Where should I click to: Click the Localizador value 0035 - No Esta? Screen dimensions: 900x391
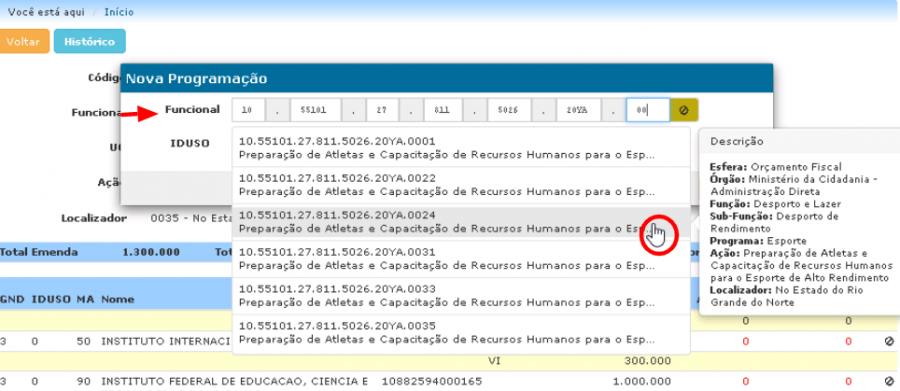(x=191, y=219)
